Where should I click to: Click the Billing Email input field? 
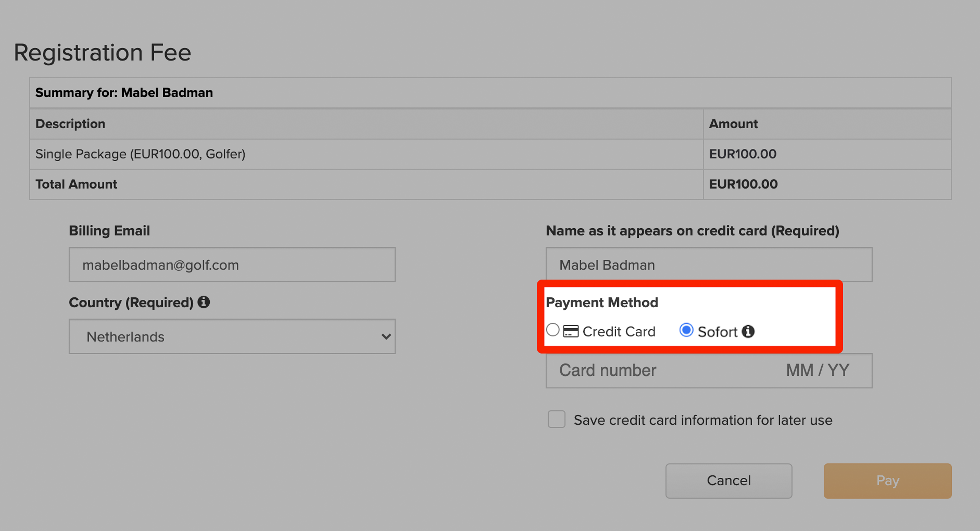point(232,265)
